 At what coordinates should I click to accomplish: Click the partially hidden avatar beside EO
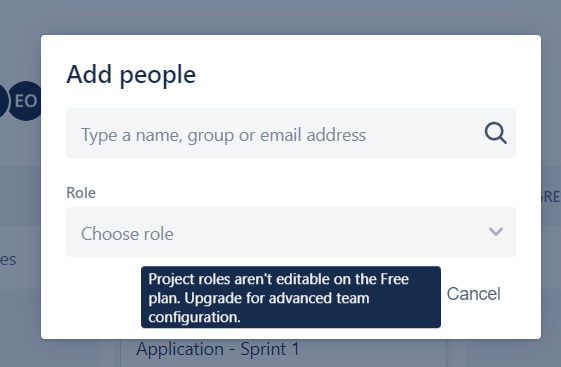coord(3,101)
